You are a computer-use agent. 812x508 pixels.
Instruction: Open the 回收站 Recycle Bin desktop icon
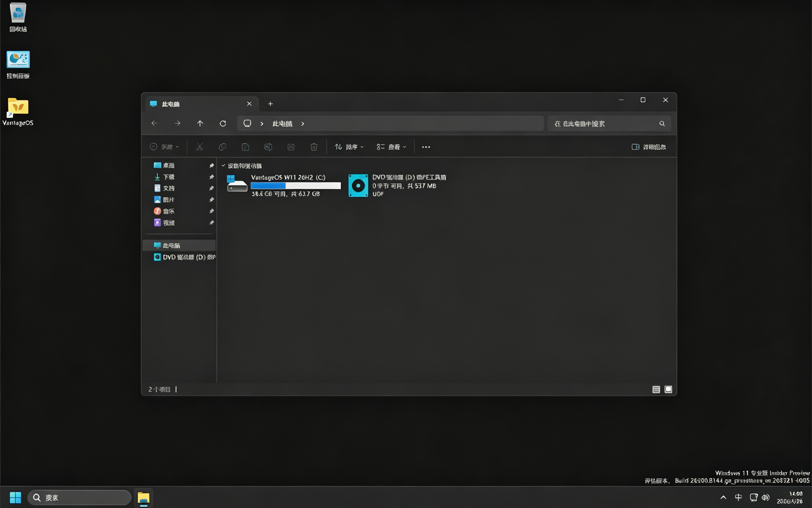[18, 17]
